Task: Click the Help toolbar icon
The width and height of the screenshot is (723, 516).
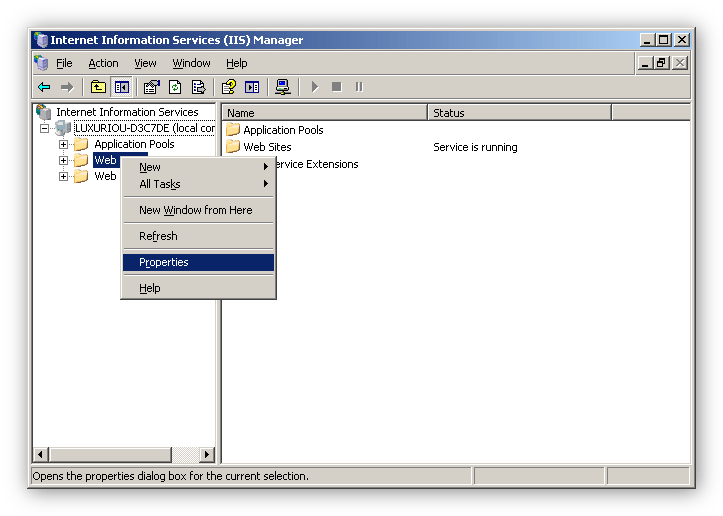Action: 229,87
